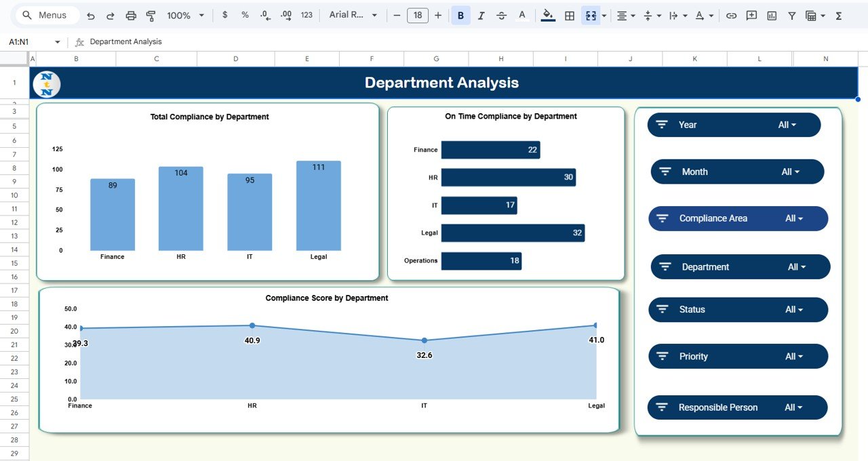Image resolution: width=868 pixels, height=461 pixels.
Task: Toggle italic formatting
Action: [481, 14]
